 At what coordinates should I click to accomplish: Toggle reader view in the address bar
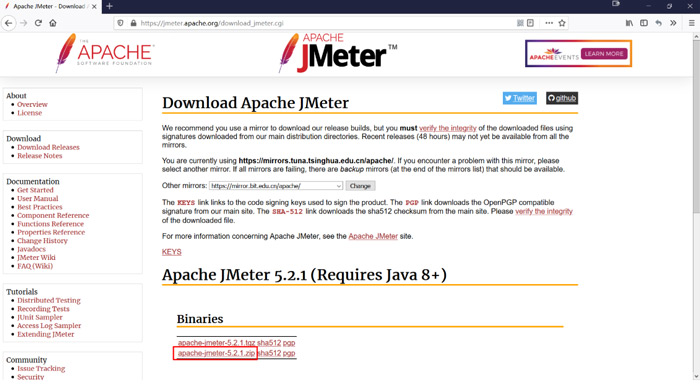click(530, 23)
